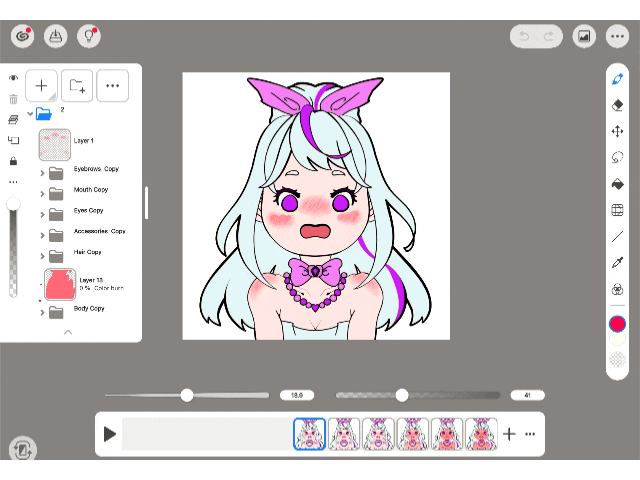
Task: Open timeline more options dots
Action: tap(530, 434)
